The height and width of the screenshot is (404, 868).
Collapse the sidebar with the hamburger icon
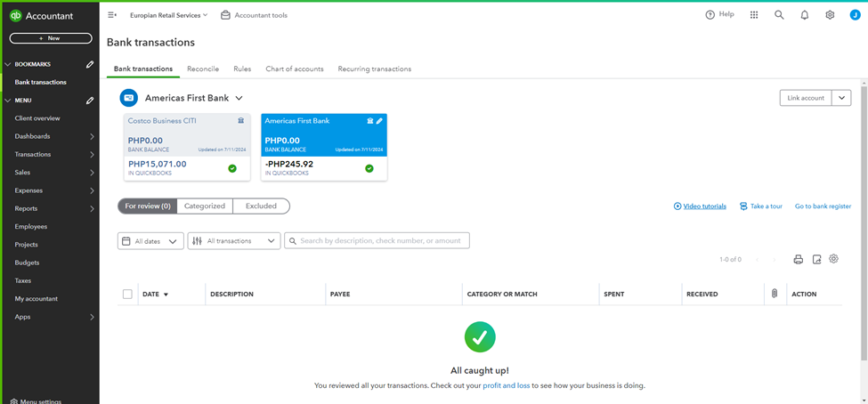pos(112,15)
